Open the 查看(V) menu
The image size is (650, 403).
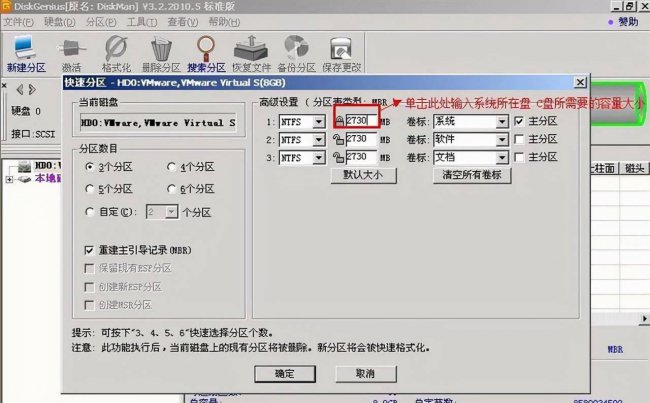pyautogui.click(x=183, y=22)
